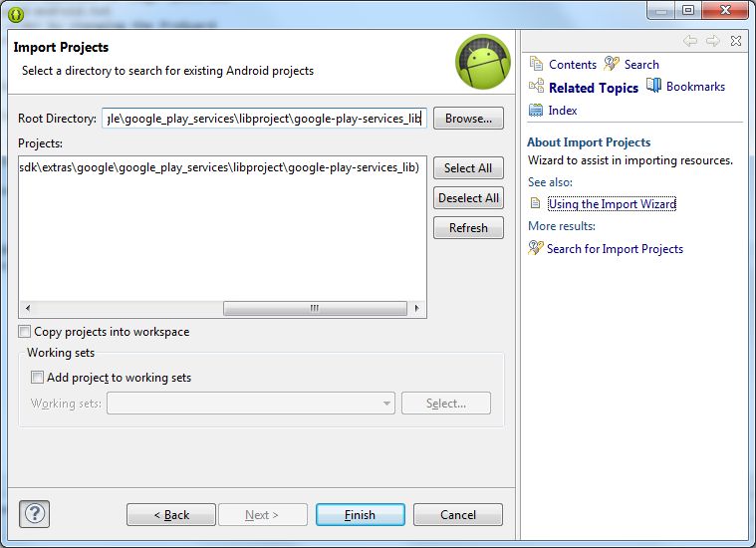
Task: Open Using the Import Wizard link
Action: tap(612, 204)
